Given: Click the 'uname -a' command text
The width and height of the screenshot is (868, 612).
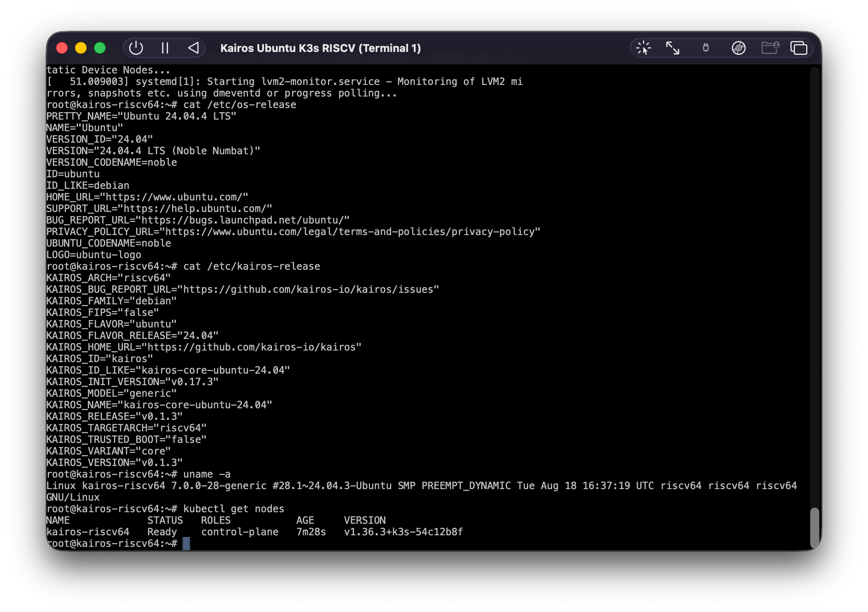Looking at the screenshot, I should [x=207, y=474].
